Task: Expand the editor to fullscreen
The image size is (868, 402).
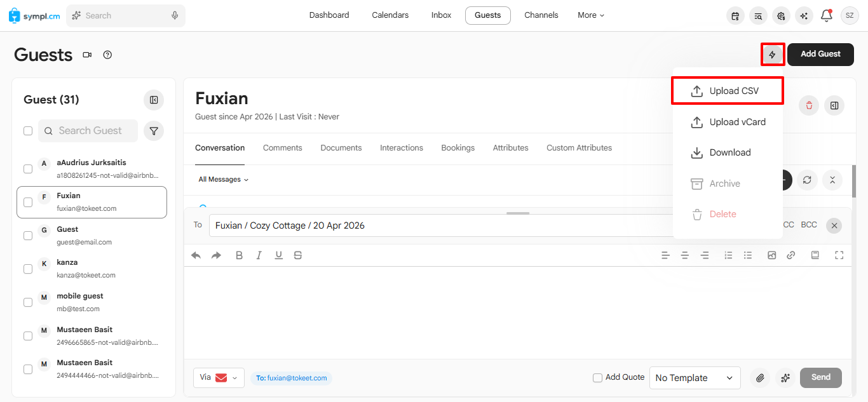Action: click(839, 255)
